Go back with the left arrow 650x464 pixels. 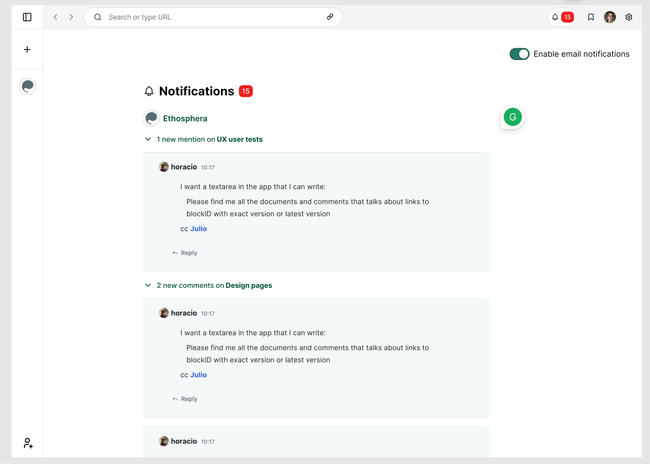[55, 17]
